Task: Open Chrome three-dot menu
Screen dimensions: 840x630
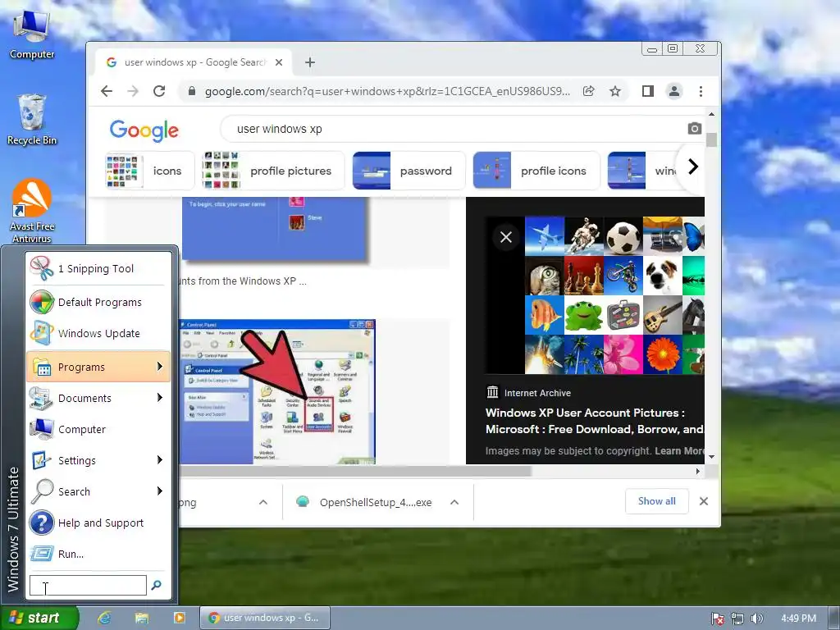Action: 701,91
